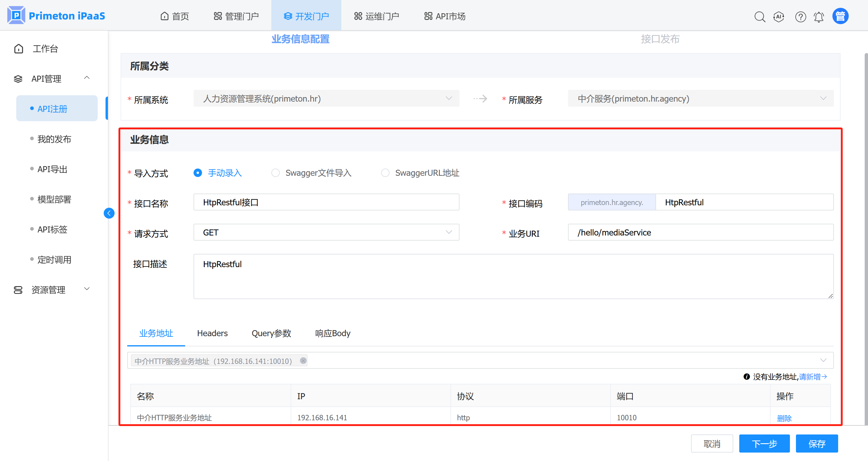This screenshot has width=868, height=461.
Task: Collapse sidebar with blue arrow button
Action: (x=109, y=213)
